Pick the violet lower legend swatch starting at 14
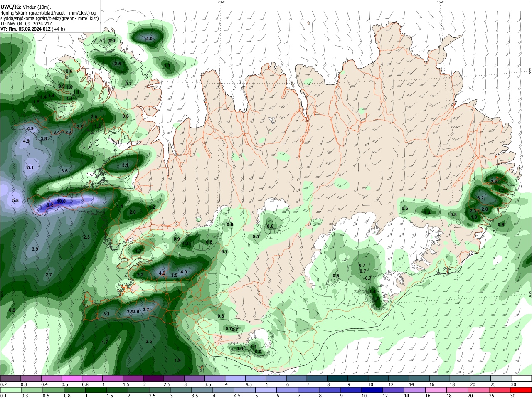Screen dimensions: 532x399 [415, 390]
